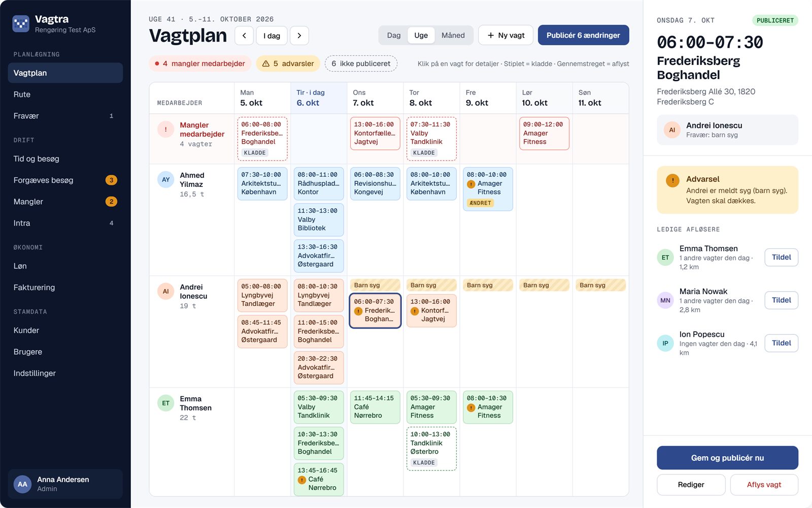Assign the shift to Maria Nowak
The height and width of the screenshot is (508, 812).
click(781, 300)
